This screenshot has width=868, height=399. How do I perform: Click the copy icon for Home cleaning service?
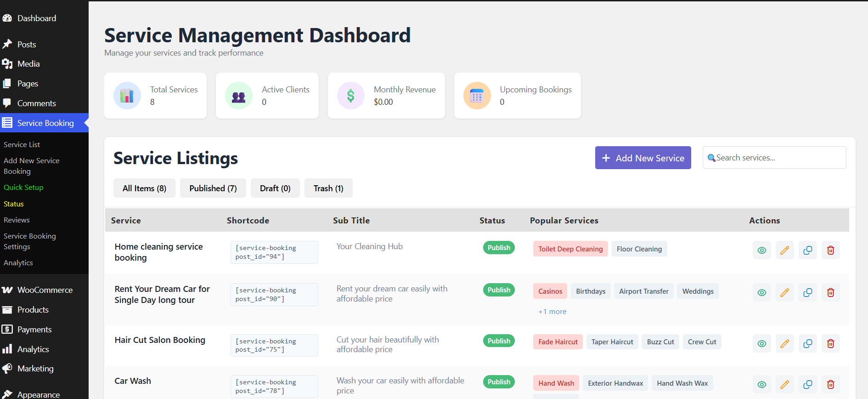pyautogui.click(x=807, y=250)
